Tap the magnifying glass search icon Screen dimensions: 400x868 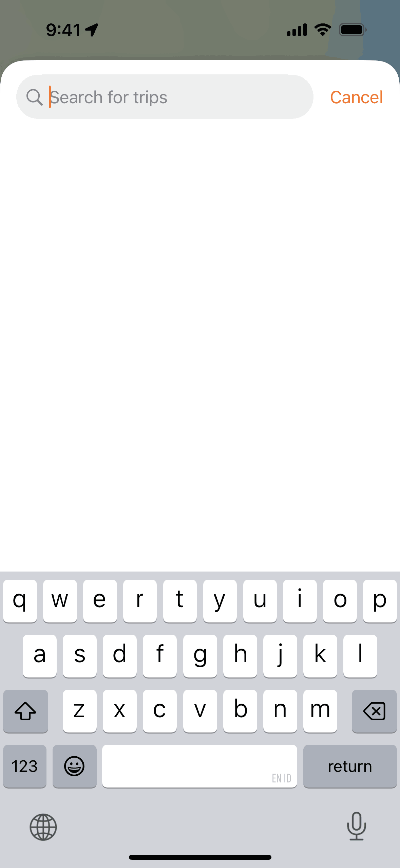point(34,97)
